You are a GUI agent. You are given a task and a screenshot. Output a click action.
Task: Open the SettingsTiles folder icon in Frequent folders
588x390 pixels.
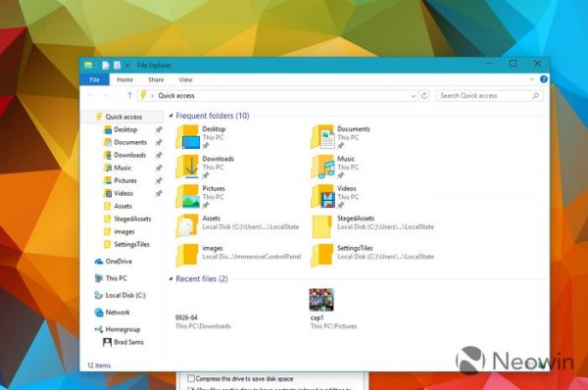322,256
